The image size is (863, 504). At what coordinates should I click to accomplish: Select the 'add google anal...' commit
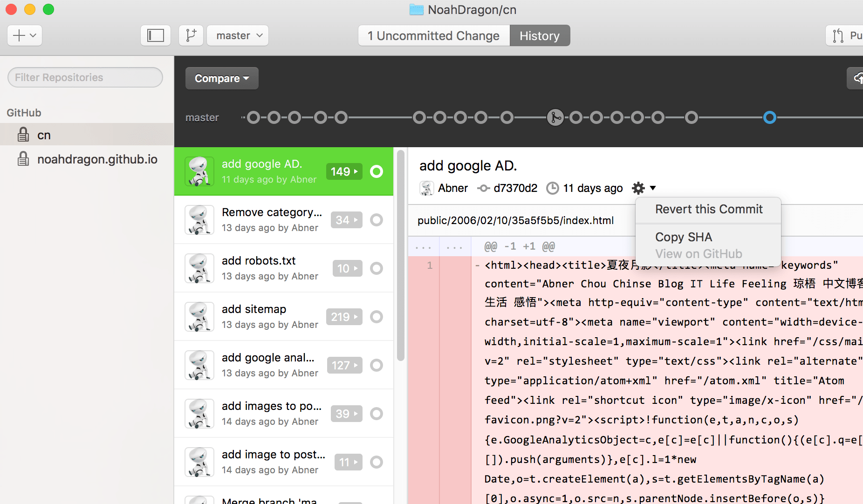284,365
